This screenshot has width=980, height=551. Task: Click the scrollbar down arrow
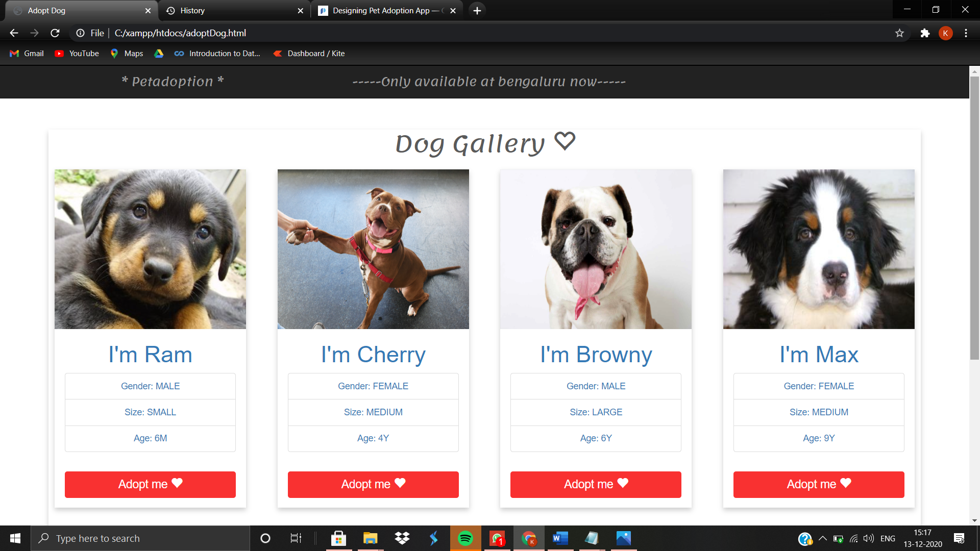pos(974,520)
